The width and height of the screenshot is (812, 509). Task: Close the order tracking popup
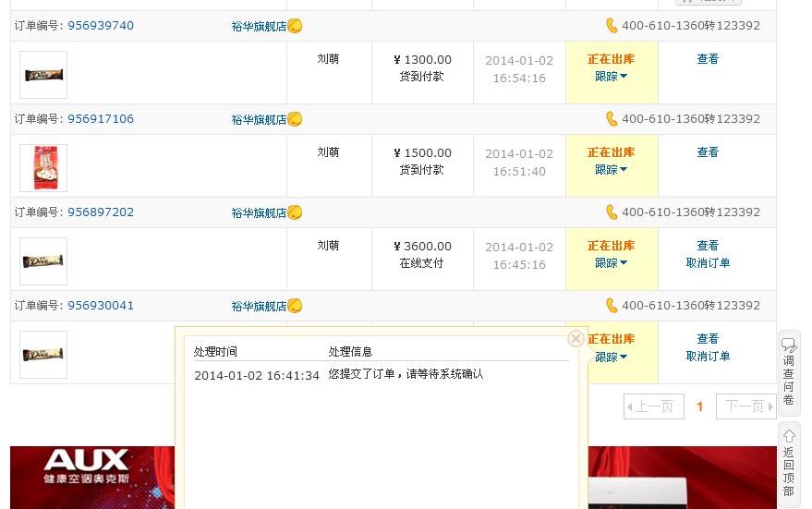(576, 339)
